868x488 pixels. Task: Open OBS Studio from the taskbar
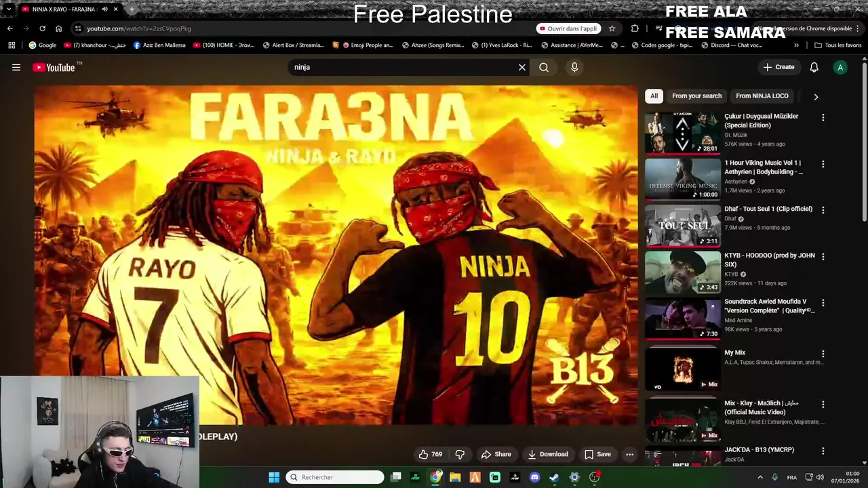(595, 477)
